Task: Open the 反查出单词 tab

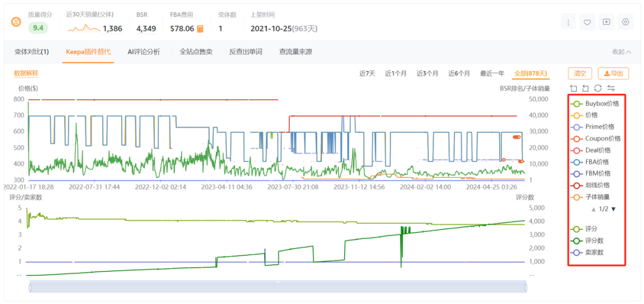Action: pos(246,52)
